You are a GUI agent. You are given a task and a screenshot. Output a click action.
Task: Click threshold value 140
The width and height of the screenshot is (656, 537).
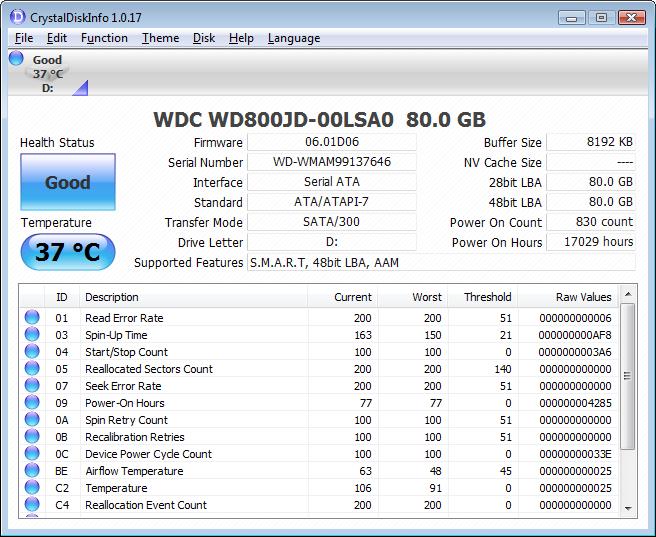pyautogui.click(x=502, y=369)
